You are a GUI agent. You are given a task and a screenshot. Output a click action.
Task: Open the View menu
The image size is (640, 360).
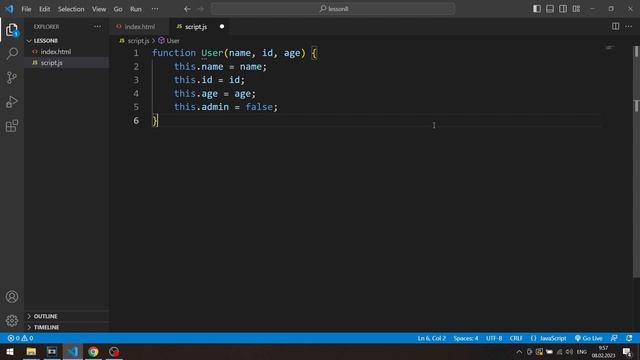click(99, 9)
